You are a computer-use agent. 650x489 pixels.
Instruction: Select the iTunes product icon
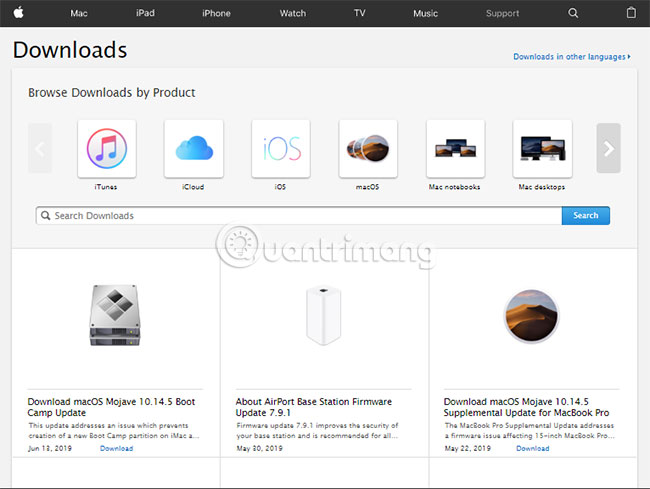(107, 149)
